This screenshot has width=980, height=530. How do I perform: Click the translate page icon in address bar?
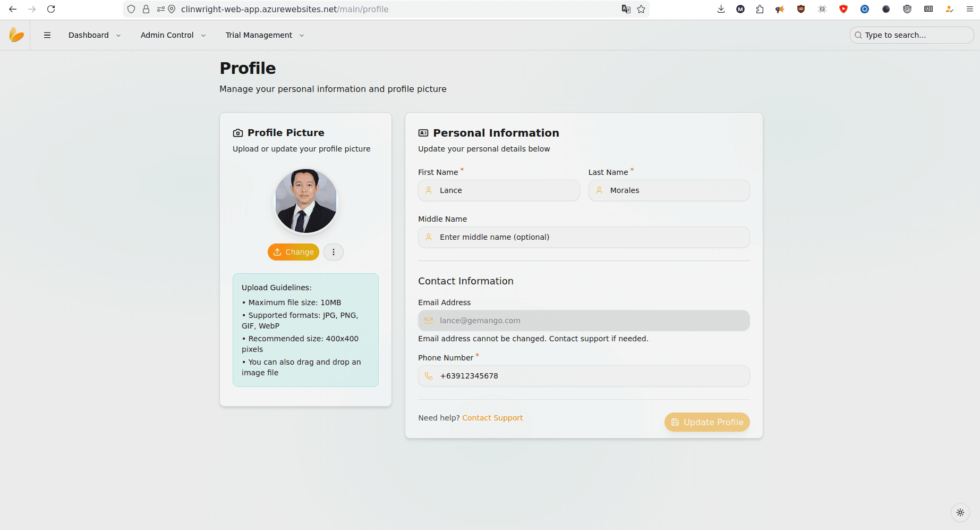[x=626, y=9]
